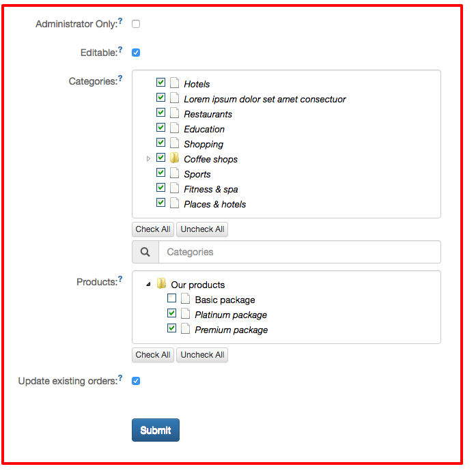The width and height of the screenshot is (476, 471).
Task: Disable Update existing orders checkbox
Action: (x=136, y=381)
